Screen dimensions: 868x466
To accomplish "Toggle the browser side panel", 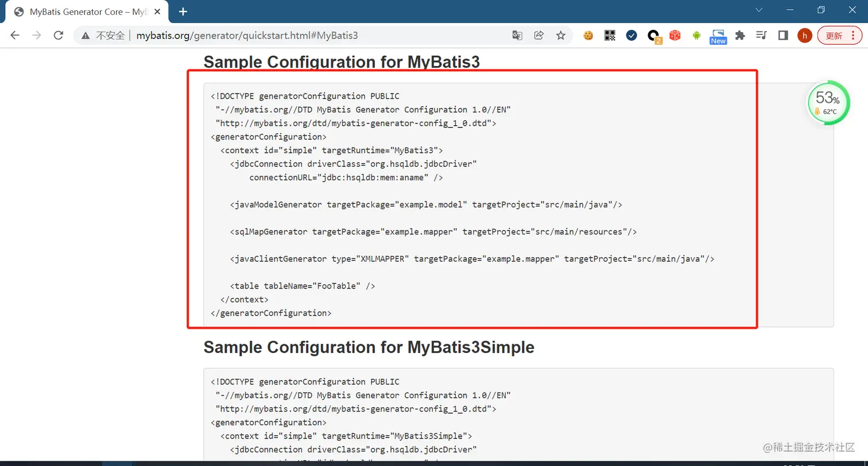I will [x=783, y=36].
